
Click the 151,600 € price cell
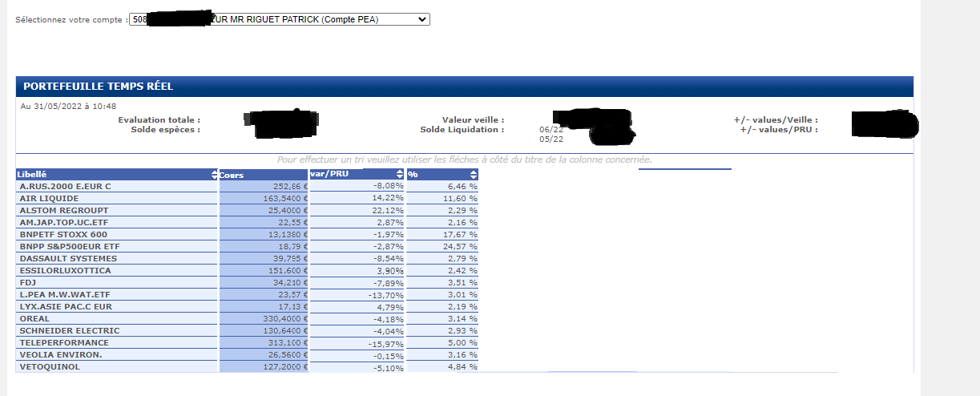tap(264, 270)
